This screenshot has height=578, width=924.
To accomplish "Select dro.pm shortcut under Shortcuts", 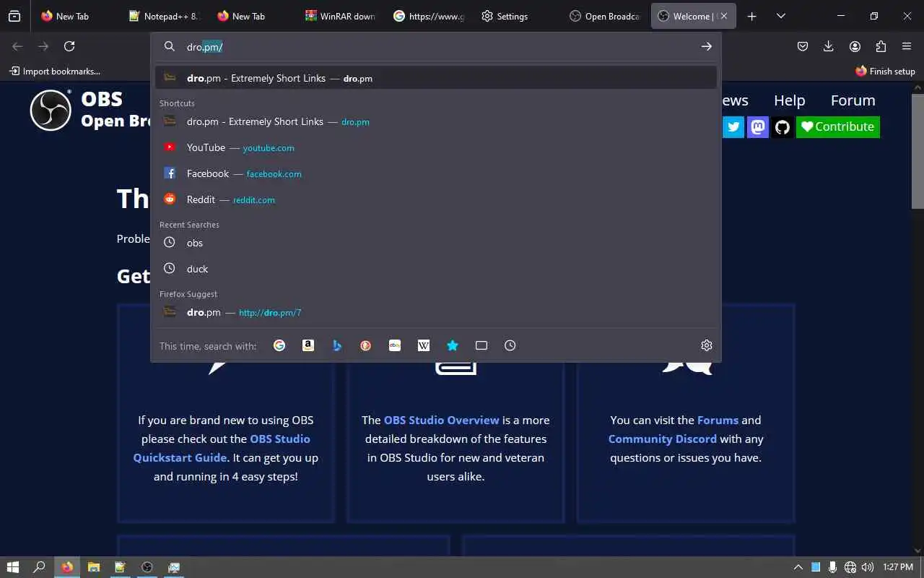I will point(436,121).
